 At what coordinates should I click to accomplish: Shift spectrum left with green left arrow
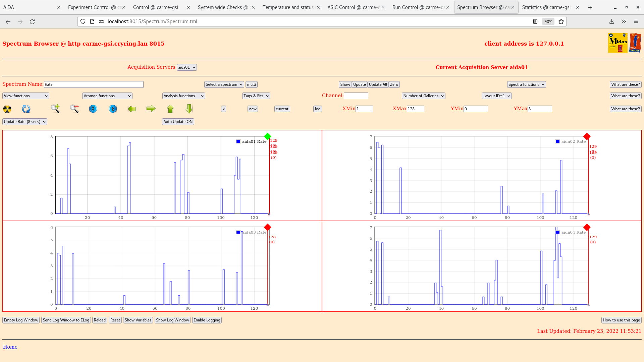132,109
